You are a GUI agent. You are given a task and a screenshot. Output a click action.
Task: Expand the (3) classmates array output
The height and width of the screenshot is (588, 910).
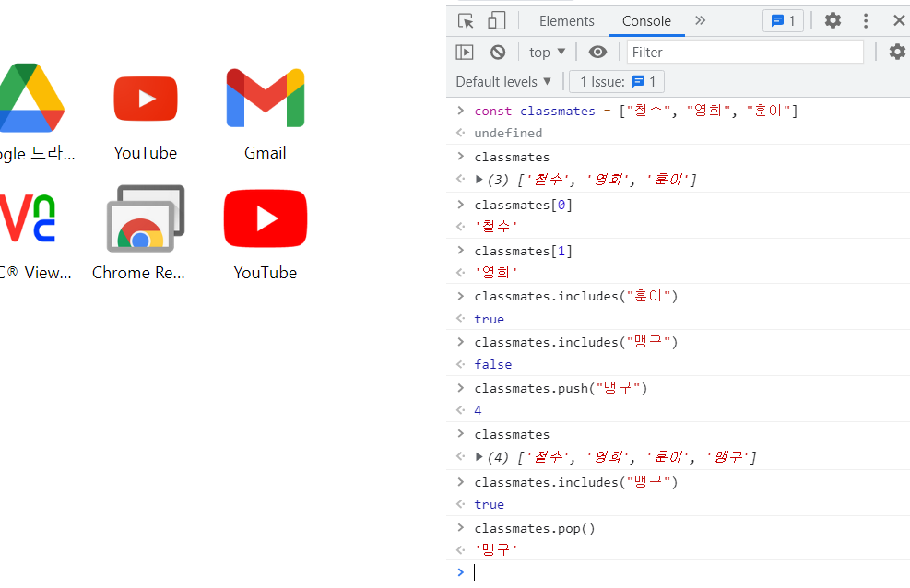(479, 180)
